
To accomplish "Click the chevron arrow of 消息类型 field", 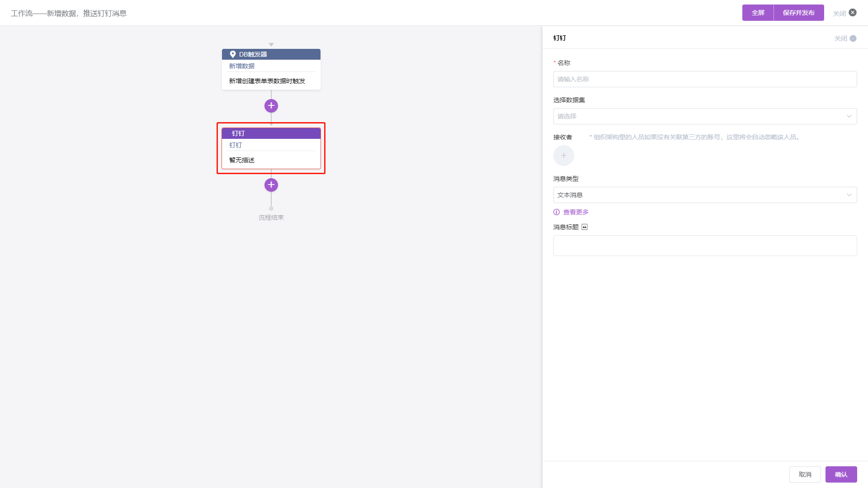I will 849,195.
